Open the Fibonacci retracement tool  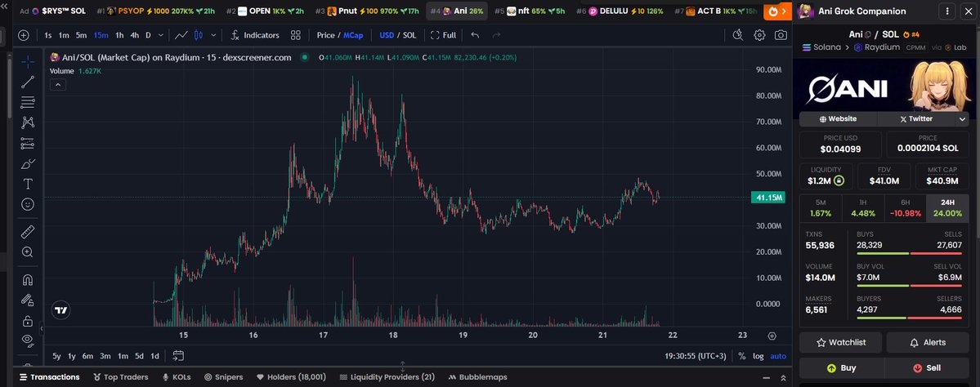coord(28,102)
